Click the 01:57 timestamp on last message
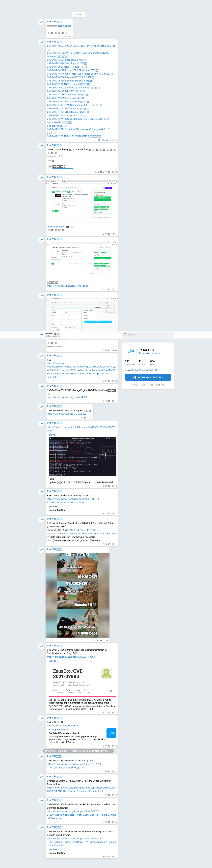The width and height of the screenshot is (212, 868). [x=114, y=857]
